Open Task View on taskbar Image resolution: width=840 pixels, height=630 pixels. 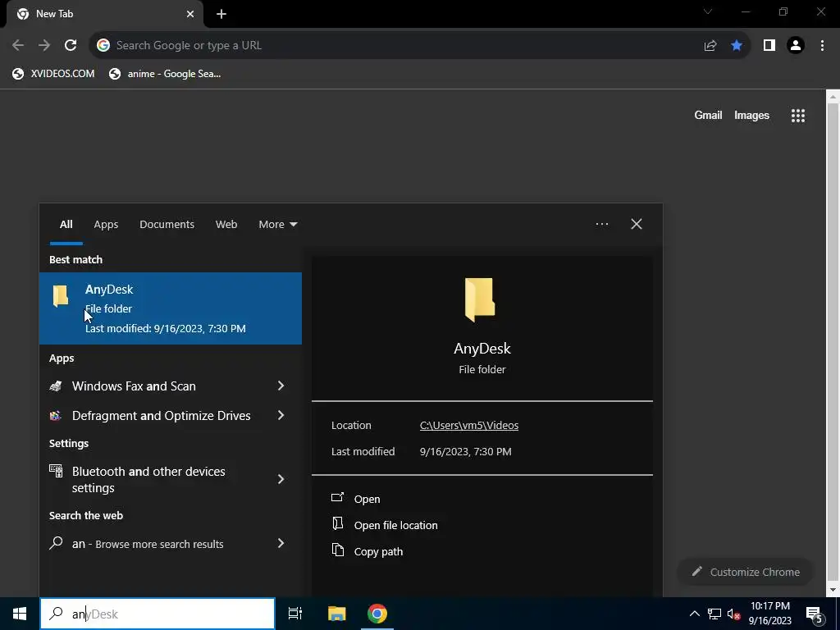pyautogui.click(x=295, y=614)
